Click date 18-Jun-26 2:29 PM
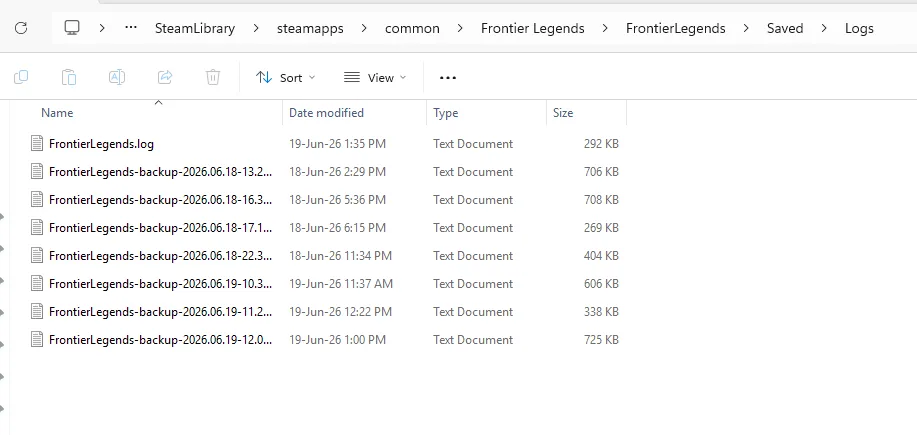This screenshot has height=435, width=917. (x=337, y=172)
